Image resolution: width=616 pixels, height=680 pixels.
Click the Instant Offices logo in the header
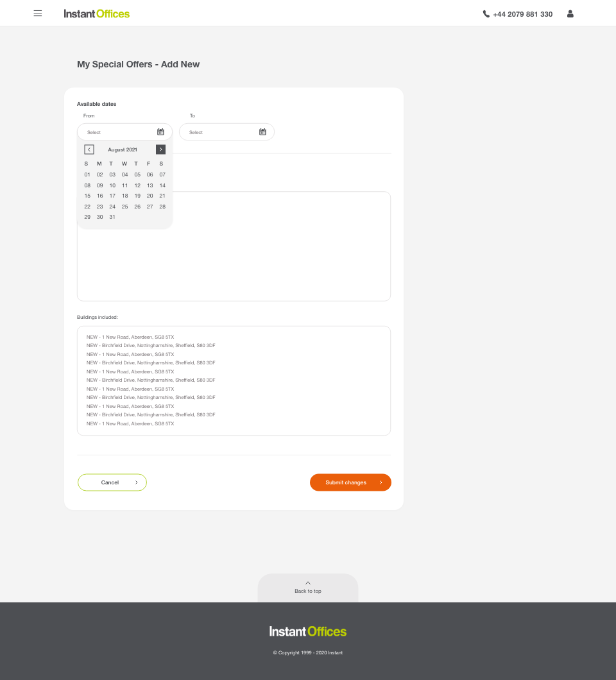coord(96,13)
